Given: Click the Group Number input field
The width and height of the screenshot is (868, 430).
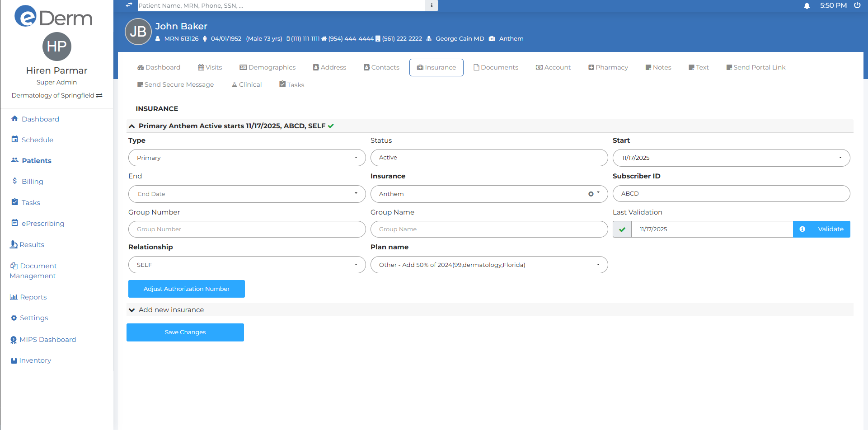Looking at the screenshot, I should click(247, 229).
